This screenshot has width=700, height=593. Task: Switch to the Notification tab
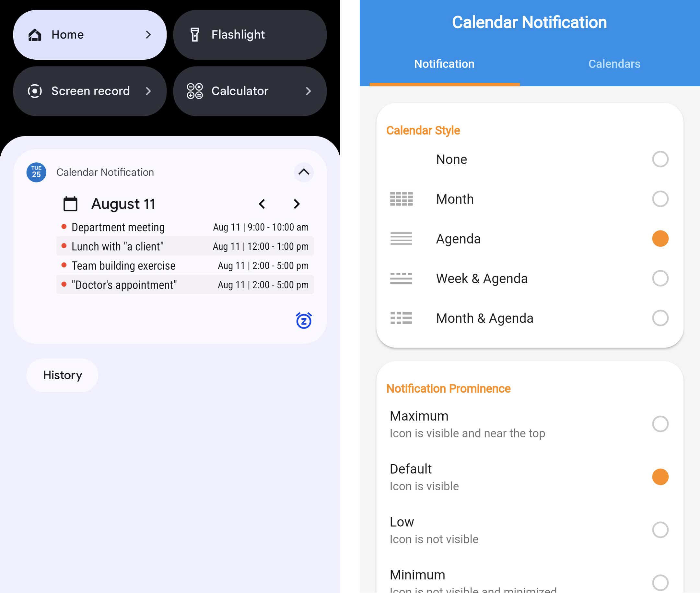[444, 64]
